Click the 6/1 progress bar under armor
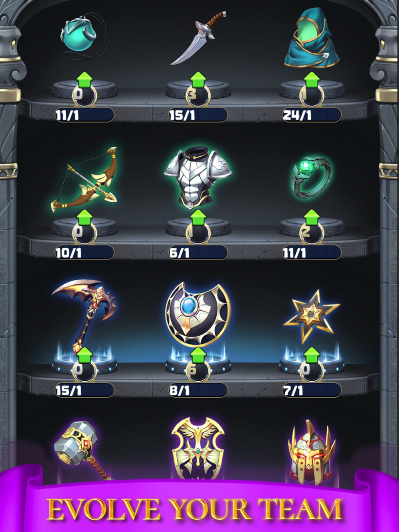 tap(198, 252)
